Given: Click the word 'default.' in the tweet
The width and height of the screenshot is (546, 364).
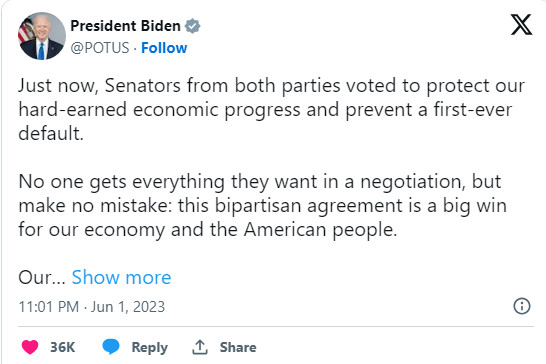Looking at the screenshot, I should 51,133.
